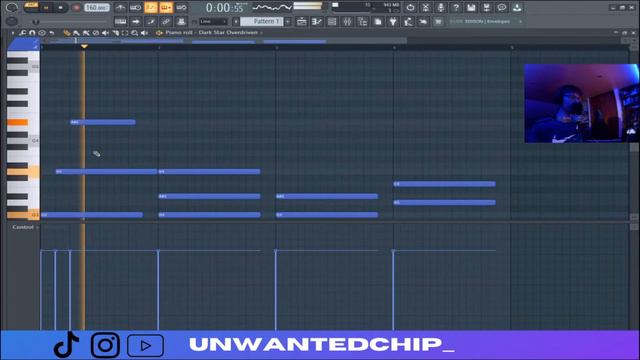Open the Mixer window

pos(347,22)
